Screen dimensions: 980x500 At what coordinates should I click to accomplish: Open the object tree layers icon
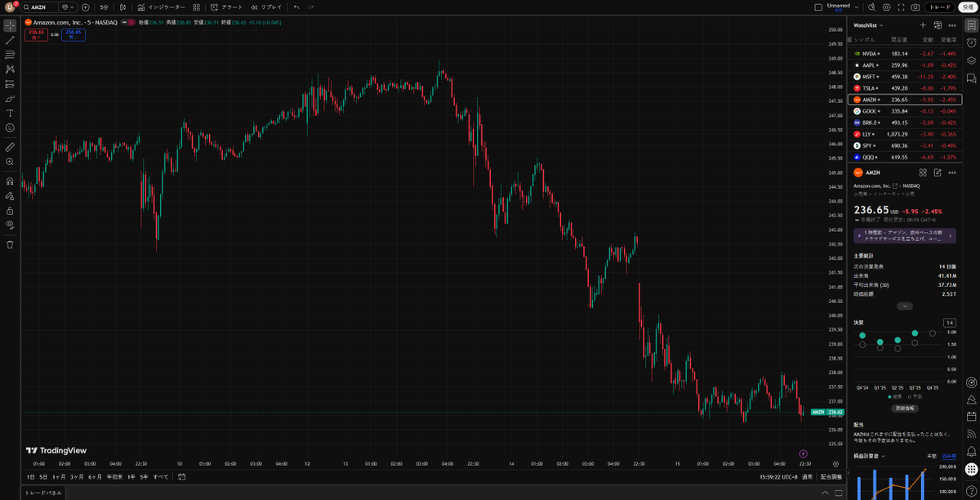click(971, 60)
